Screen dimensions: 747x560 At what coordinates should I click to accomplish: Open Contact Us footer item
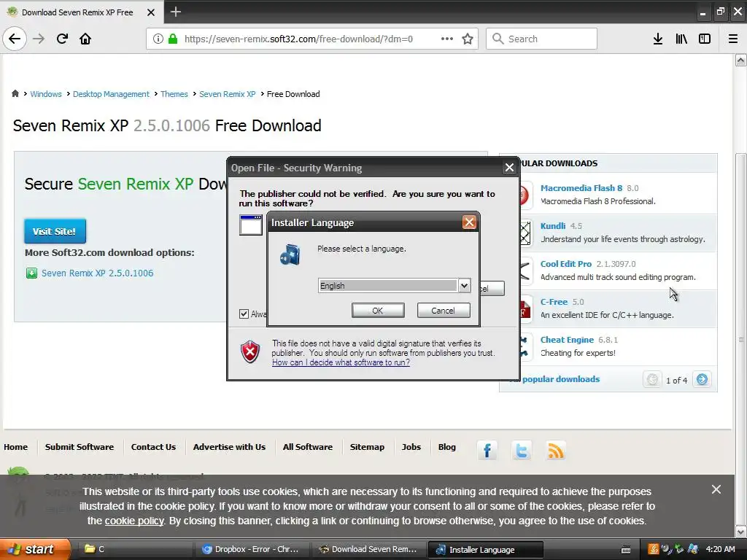pos(153,447)
